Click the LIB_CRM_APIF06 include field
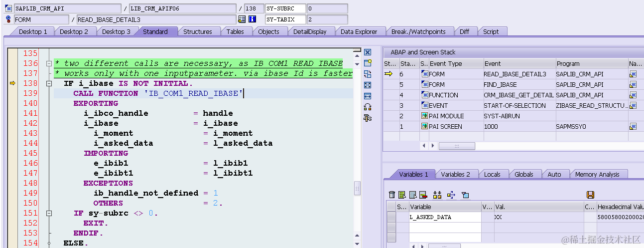The image size is (644, 248). pyautogui.click(x=183, y=8)
